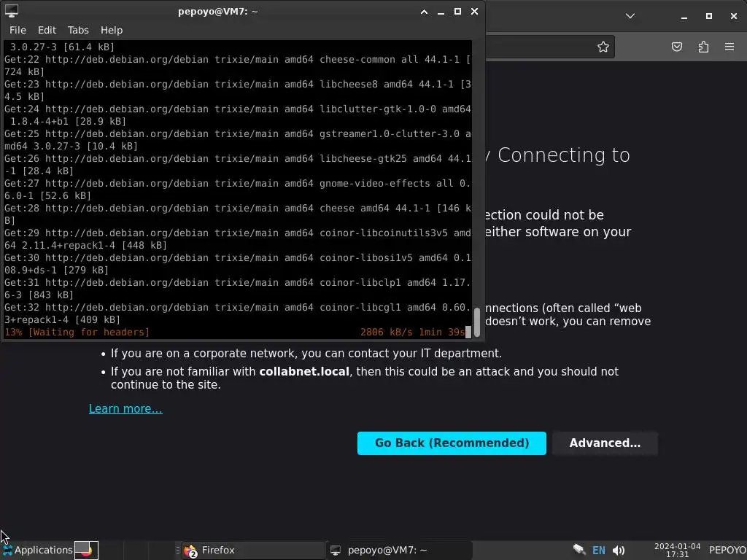The width and height of the screenshot is (747, 560).
Task: Open the Help menu in terminal
Action: click(112, 30)
